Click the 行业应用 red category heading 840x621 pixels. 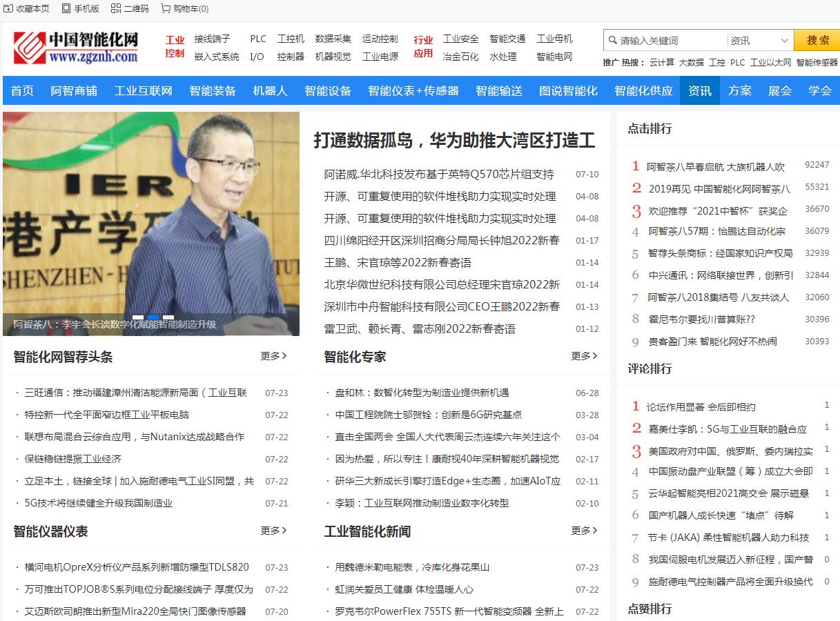click(423, 47)
